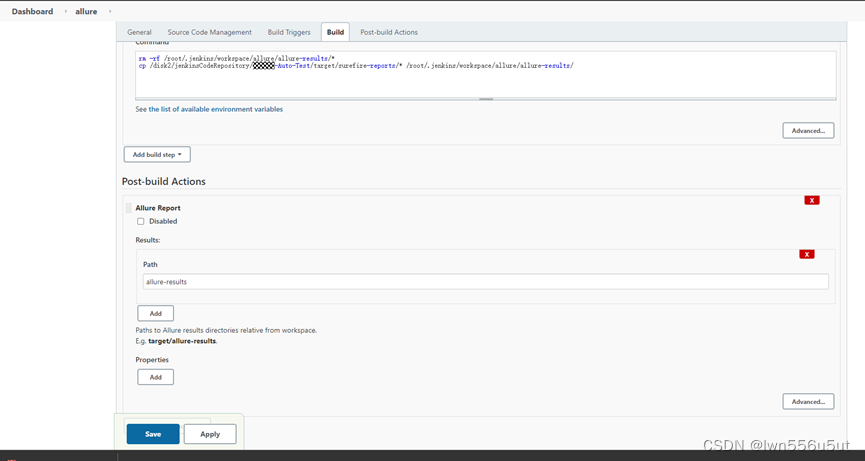
Task: Grab the Allure Report drag handle
Action: coord(129,208)
